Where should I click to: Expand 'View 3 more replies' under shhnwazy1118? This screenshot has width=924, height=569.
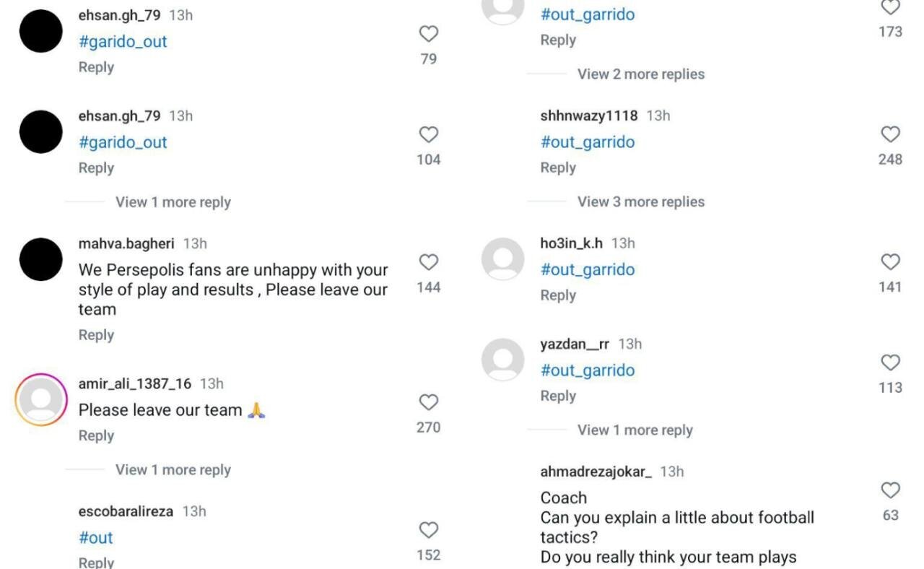(x=640, y=202)
